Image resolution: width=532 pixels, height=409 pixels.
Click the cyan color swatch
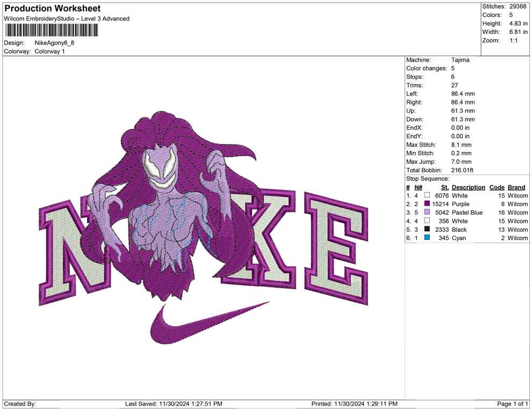(427, 238)
